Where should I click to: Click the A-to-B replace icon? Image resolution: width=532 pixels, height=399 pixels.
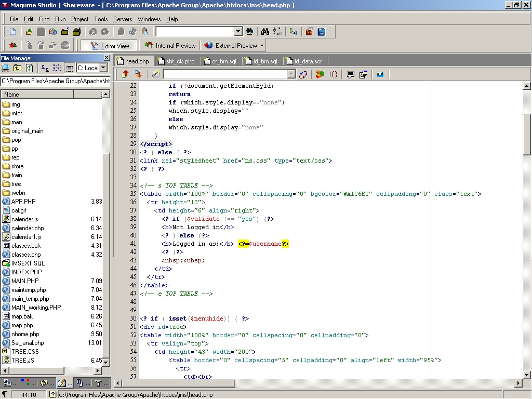(277, 32)
